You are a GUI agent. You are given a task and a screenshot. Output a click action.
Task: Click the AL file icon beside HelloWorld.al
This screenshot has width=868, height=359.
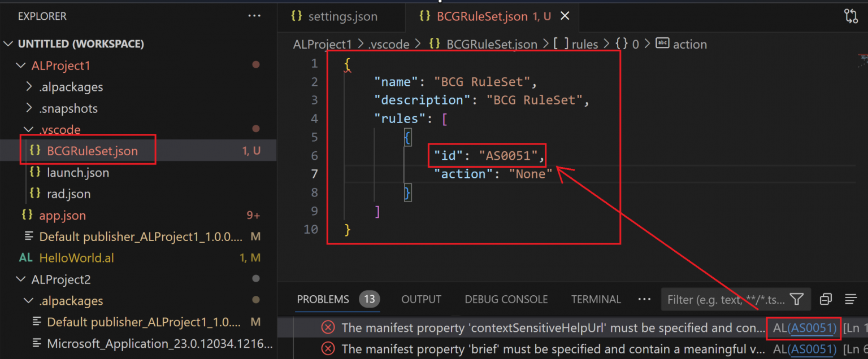coord(25,257)
